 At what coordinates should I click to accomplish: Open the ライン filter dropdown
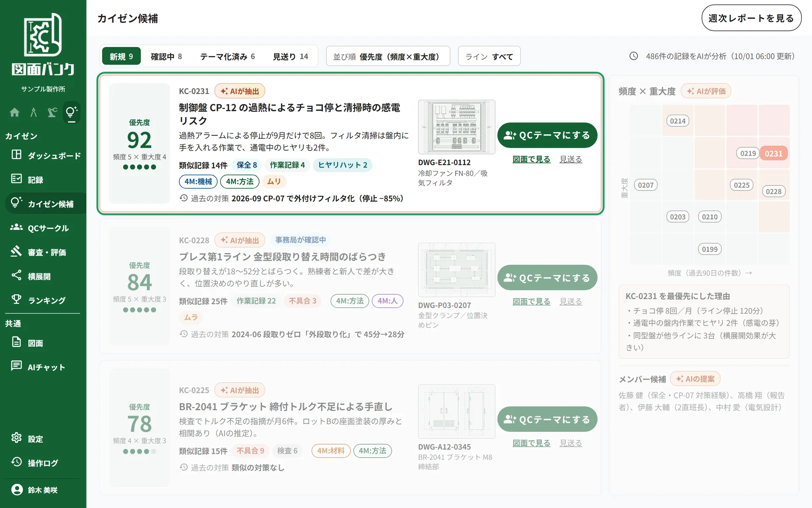coord(489,56)
